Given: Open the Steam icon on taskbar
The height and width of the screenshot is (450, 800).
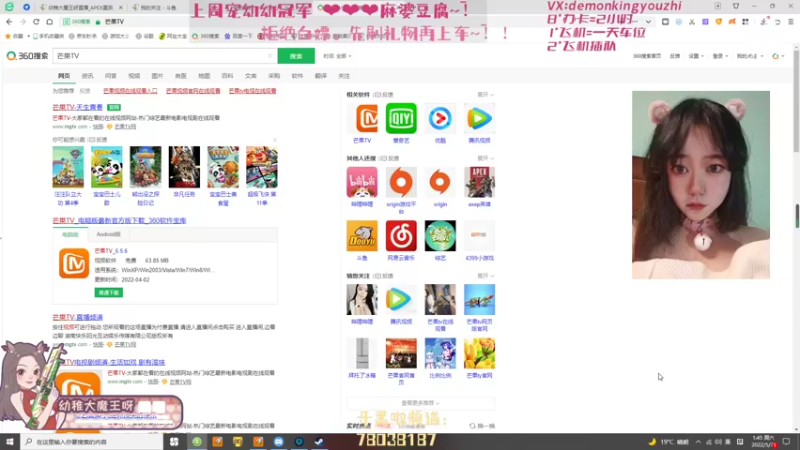Looking at the screenshot, I should pyautogui.click(x=319, y=441).
